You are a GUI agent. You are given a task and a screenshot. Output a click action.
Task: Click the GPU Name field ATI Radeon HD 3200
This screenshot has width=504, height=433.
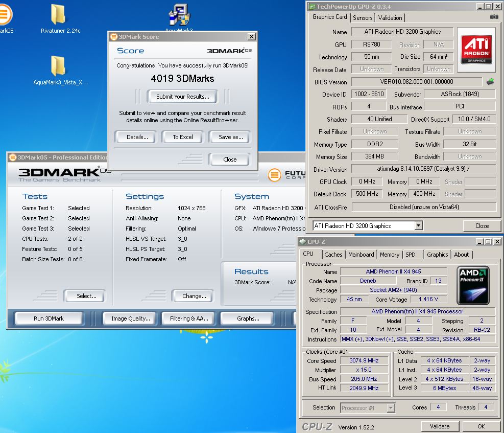pyautogui.click(x=402, y=32)
